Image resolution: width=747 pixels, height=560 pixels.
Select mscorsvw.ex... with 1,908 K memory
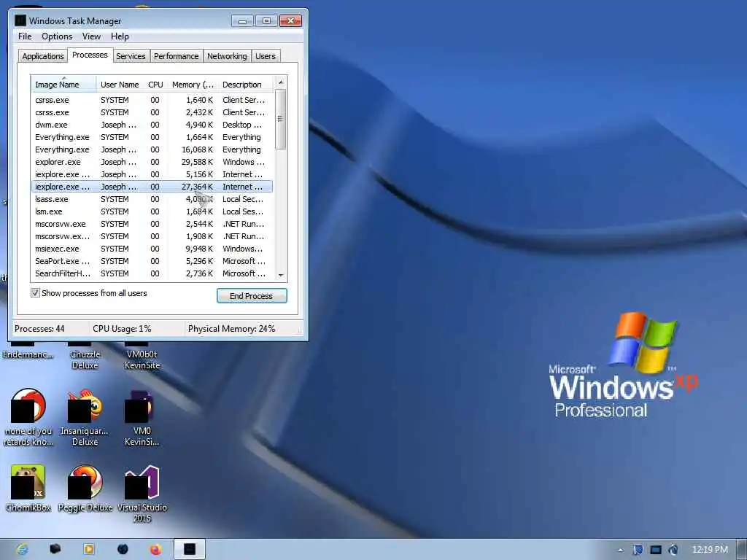point(152,236)
